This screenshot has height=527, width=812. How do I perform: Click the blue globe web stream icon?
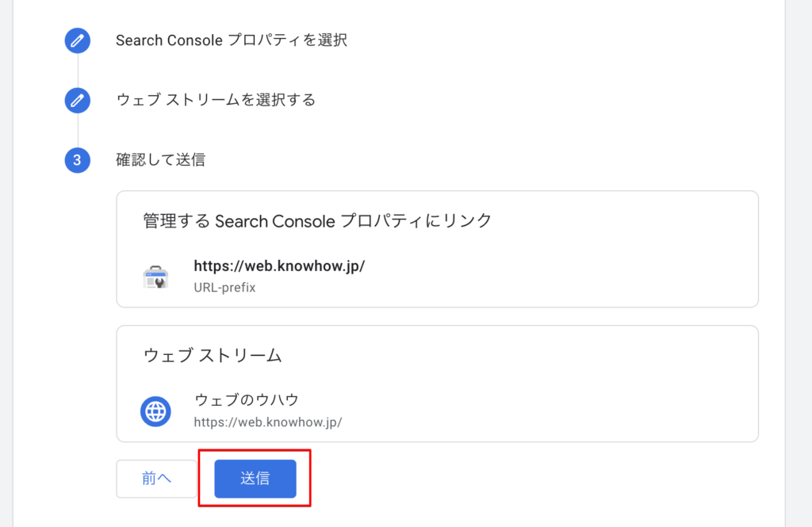pos(155,411)
